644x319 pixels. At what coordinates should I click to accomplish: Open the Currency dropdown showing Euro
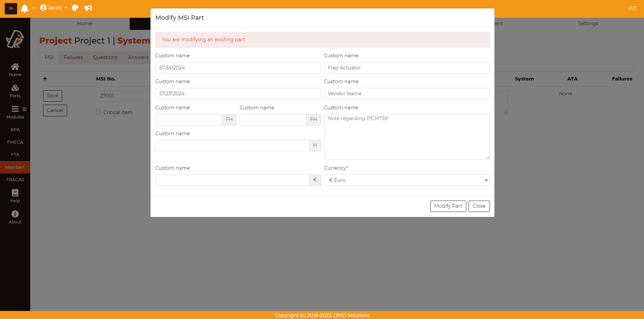(x=406, y=180)
